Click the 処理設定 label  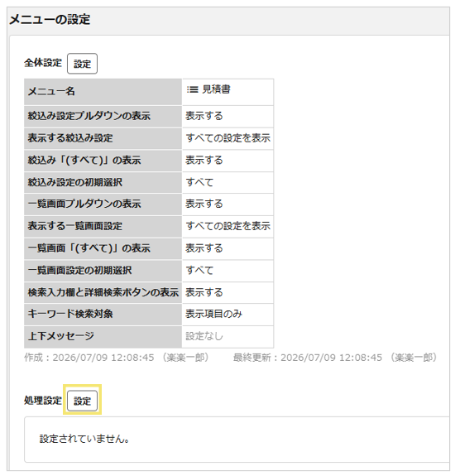[x=43, y=401]
